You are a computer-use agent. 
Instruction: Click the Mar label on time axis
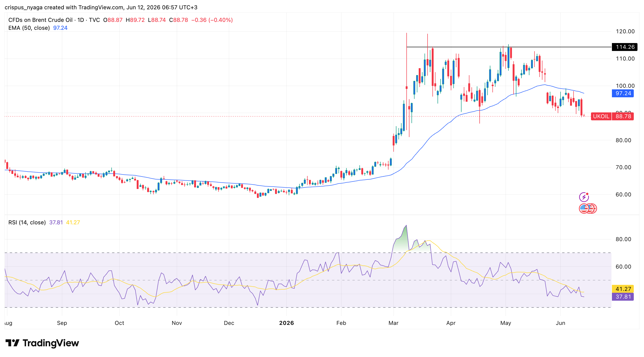[394, 323]
